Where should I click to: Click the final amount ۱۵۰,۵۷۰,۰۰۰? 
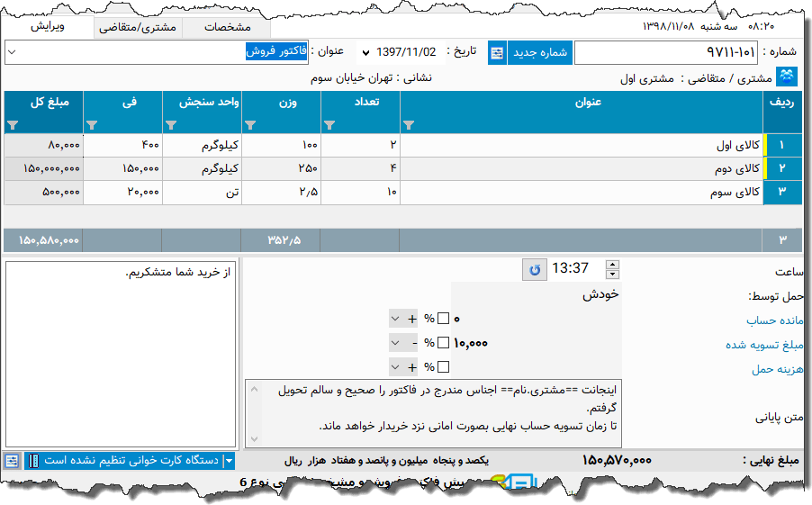[x=617, y=460]
